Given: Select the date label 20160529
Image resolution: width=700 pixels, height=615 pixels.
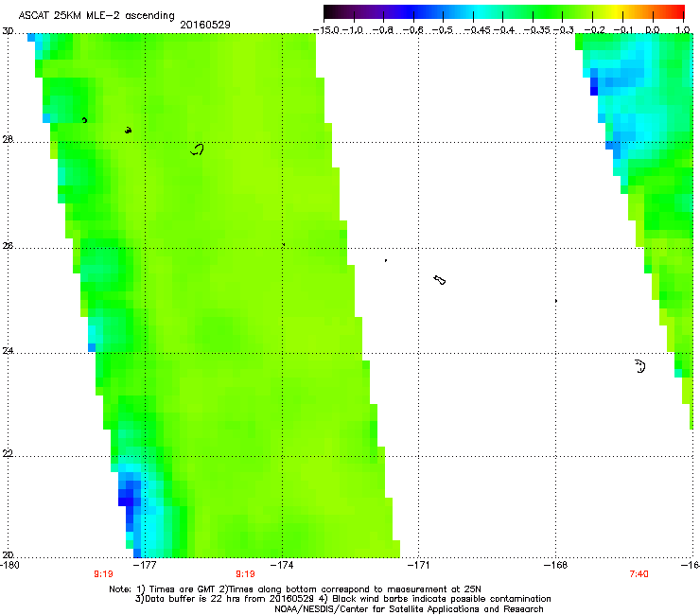Looking at the screenshot, I should click(205, 25).
